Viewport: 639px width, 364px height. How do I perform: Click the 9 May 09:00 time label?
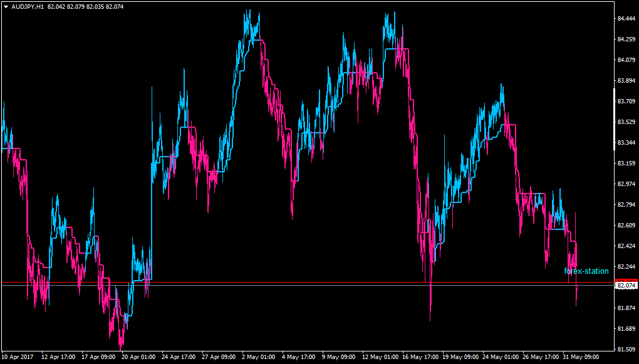pos(339,356)
